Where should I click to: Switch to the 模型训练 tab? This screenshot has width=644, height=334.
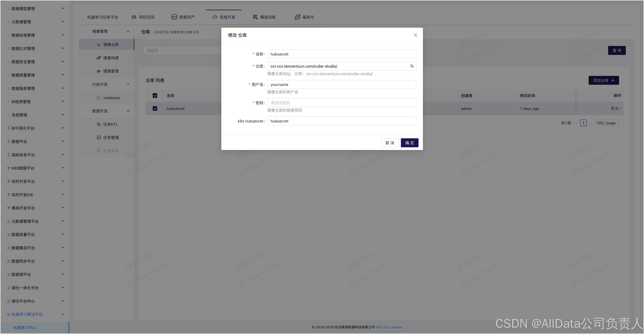[x=264, y=17]
